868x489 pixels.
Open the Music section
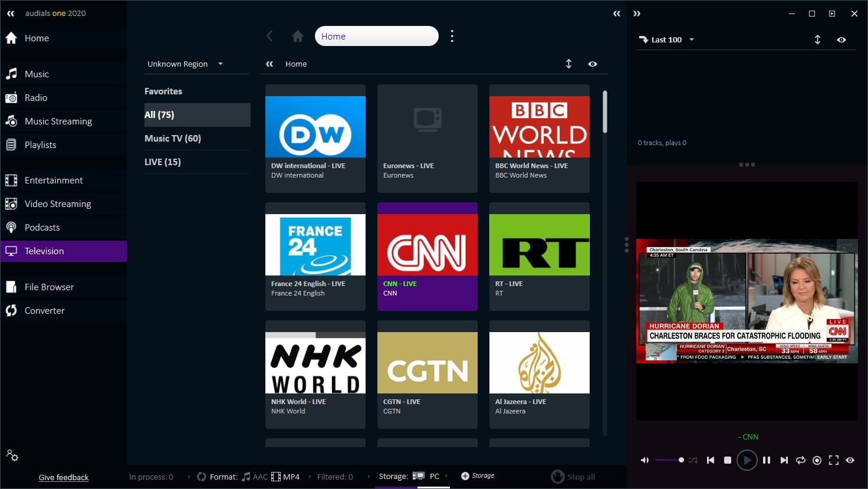[x=63, y=74]
